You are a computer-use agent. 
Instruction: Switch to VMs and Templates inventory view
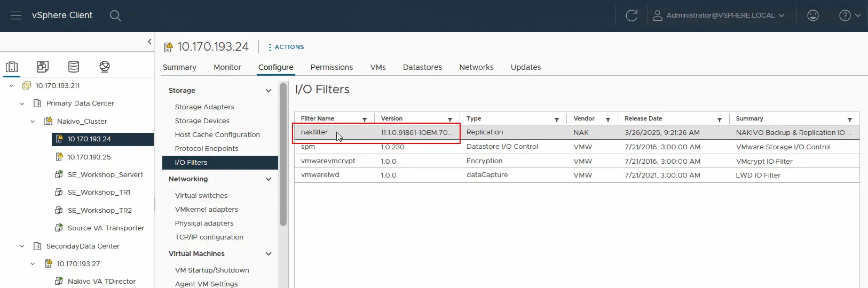click(x=43, y=67)
